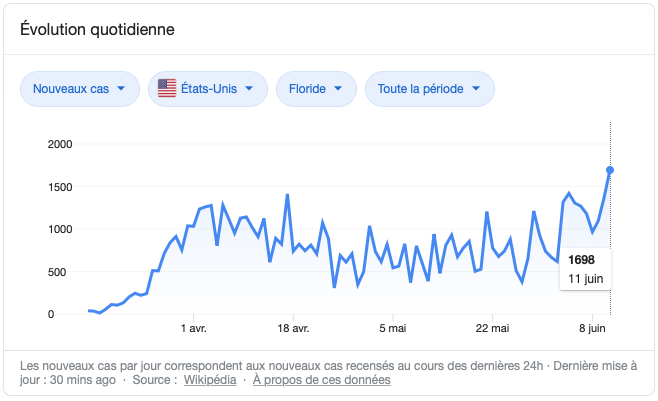Image resolution: width=658 pixels, height=401 pixels.
Task: Click the arrow next to États-Unis
Action: point(248,89)
